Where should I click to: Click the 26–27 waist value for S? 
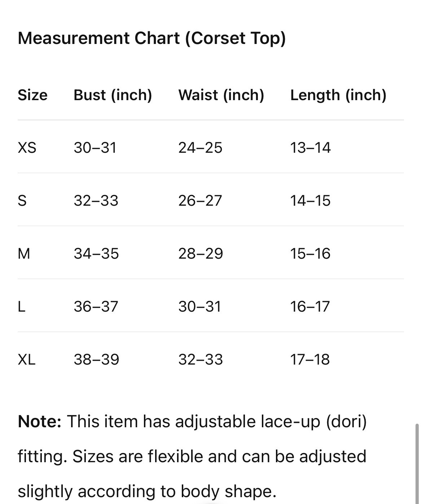pos(200,201)
